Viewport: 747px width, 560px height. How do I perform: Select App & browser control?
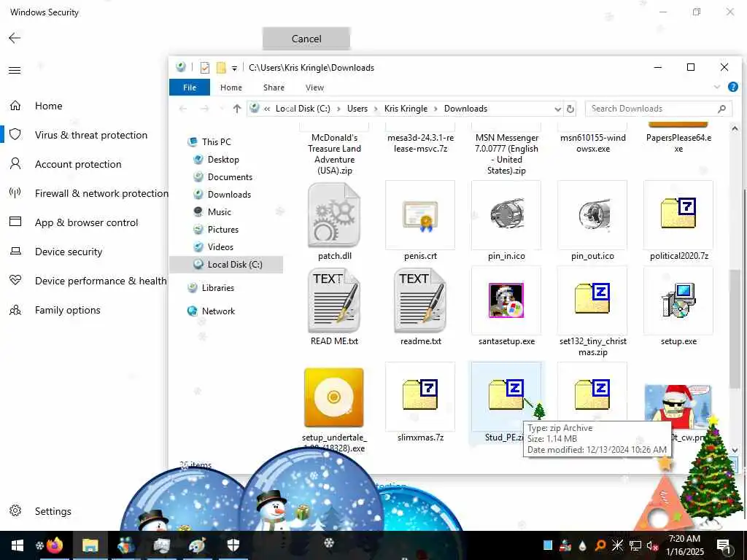tap(86, 222)
